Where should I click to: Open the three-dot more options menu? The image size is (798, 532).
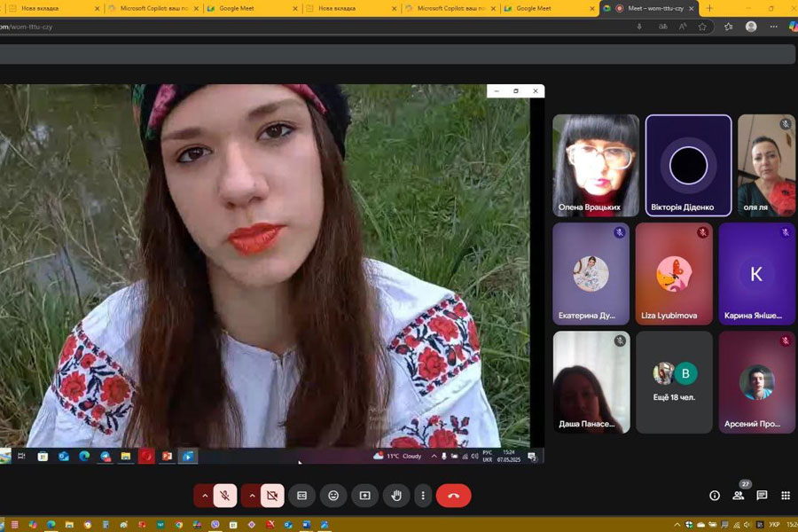(x=424, y=496)
